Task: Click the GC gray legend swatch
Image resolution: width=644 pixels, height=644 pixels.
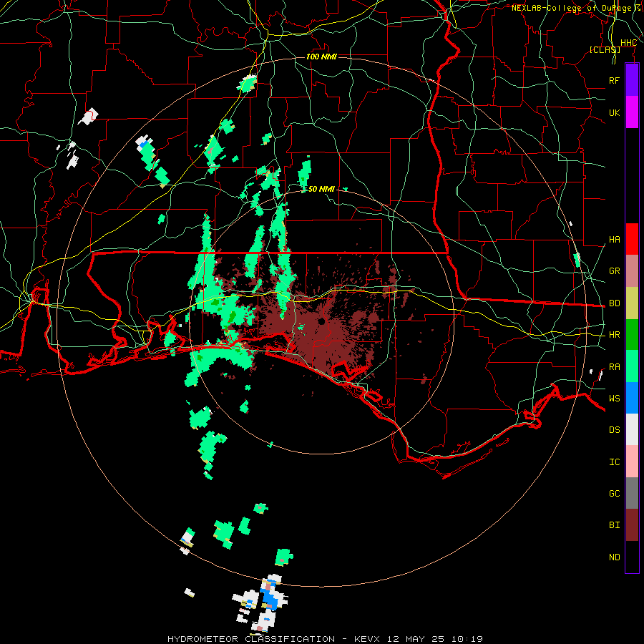Action: 632,493
